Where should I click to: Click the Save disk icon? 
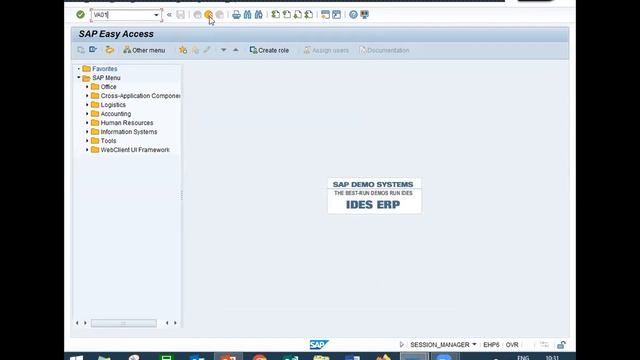pos(180,15)
